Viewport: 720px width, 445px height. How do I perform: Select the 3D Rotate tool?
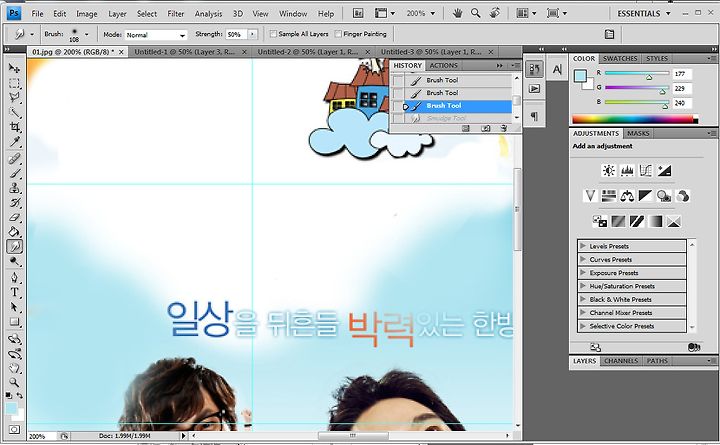click(x=14, y=339)
